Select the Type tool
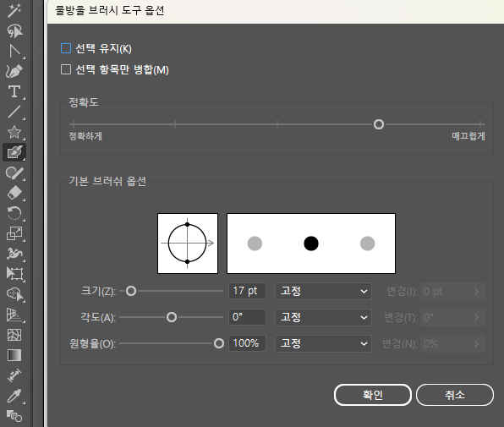This screenshot has height=427, width=504. (x=14, y=91)
